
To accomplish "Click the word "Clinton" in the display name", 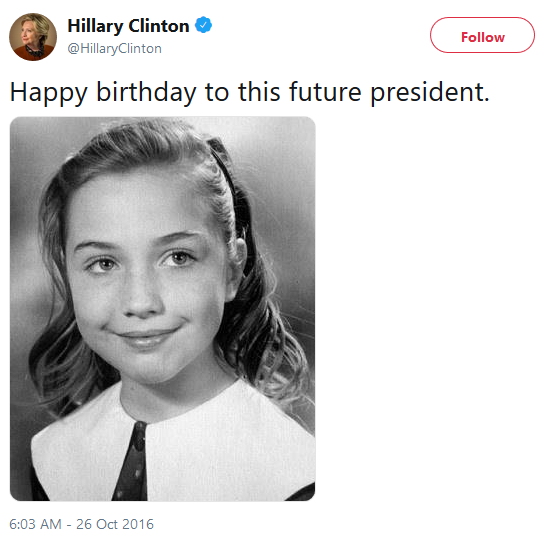I will [159, 26].
